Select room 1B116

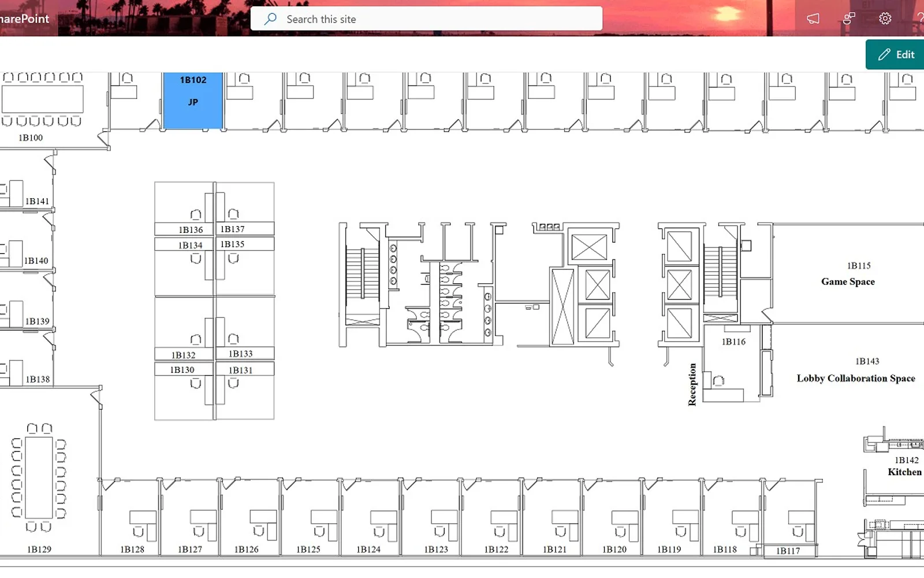(x=733, y=342)
